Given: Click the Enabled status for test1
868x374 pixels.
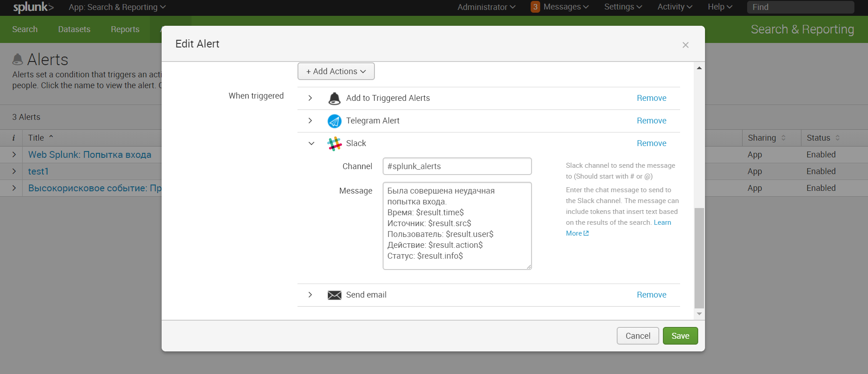Looking at the screenshot, I should [821, 171].
